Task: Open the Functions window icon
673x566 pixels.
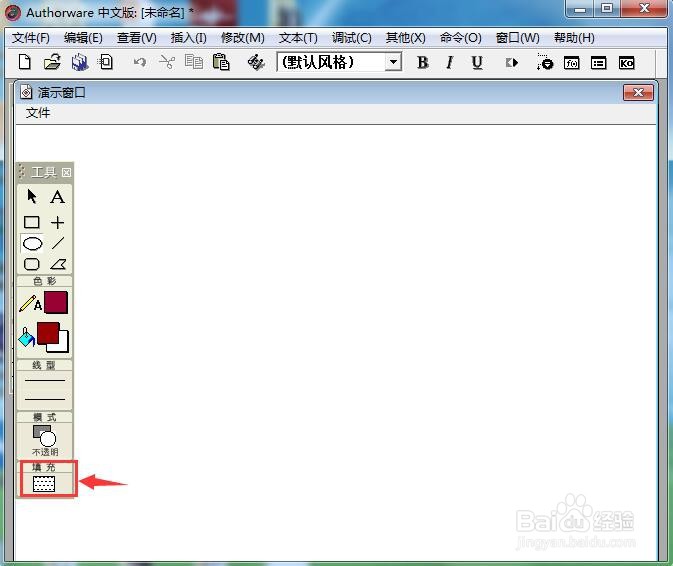Action: (571, 64)
